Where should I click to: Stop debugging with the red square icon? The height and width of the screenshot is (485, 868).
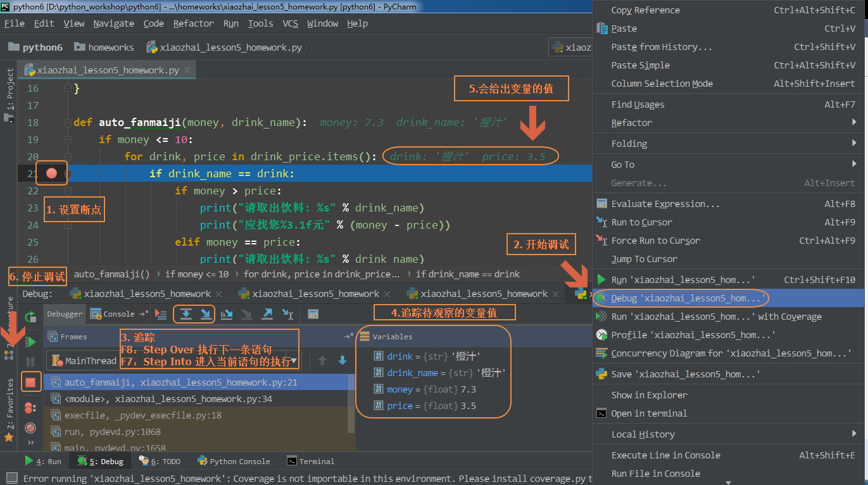tap(30, 382)
